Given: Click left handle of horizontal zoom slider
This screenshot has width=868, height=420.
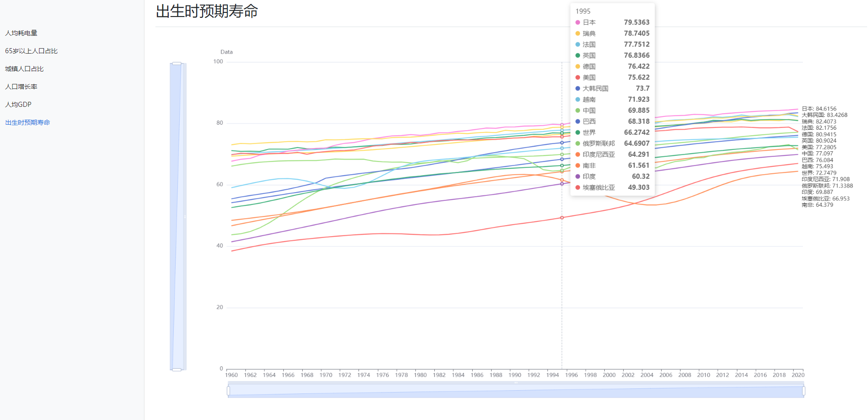Looking at the screenshot, I should tap(228, 391).
